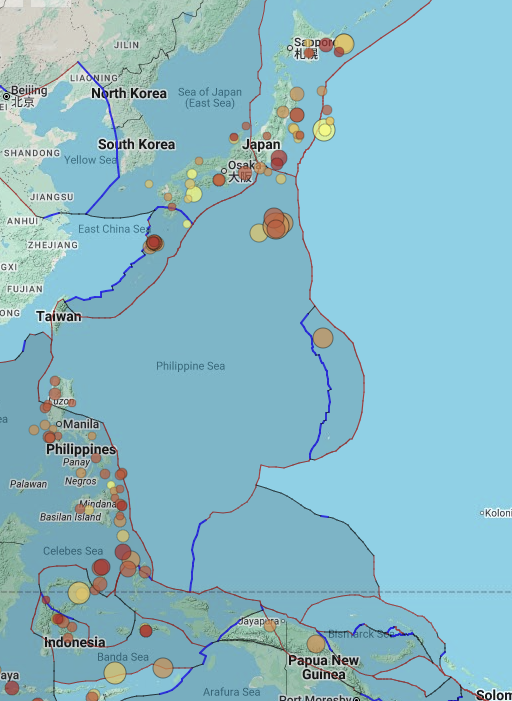Click the Sea of Japan (East Sea) label
512x701 pixels.
(210, 97)
